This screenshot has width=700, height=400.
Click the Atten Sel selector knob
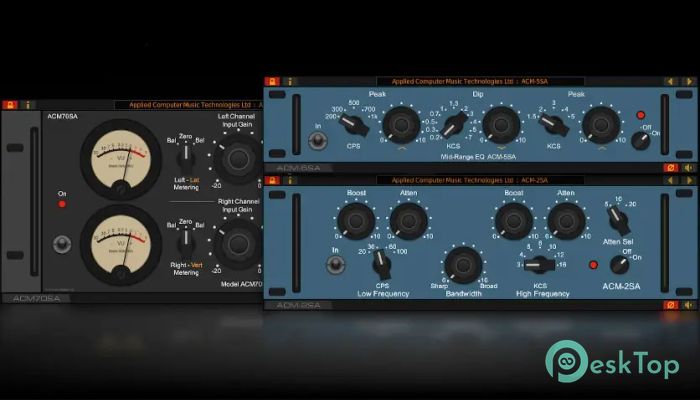pyautogui.click(x=618, y=219)
